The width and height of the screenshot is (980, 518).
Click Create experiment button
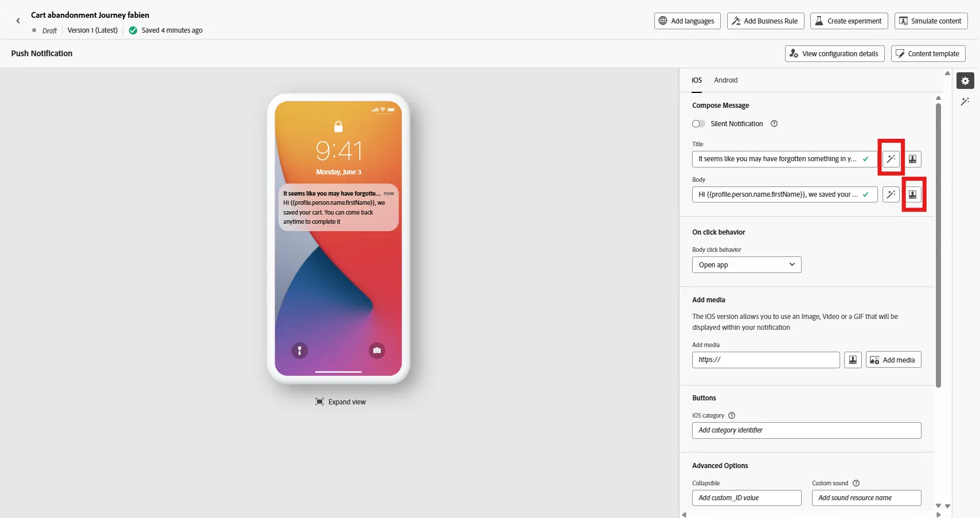[849, 21]
